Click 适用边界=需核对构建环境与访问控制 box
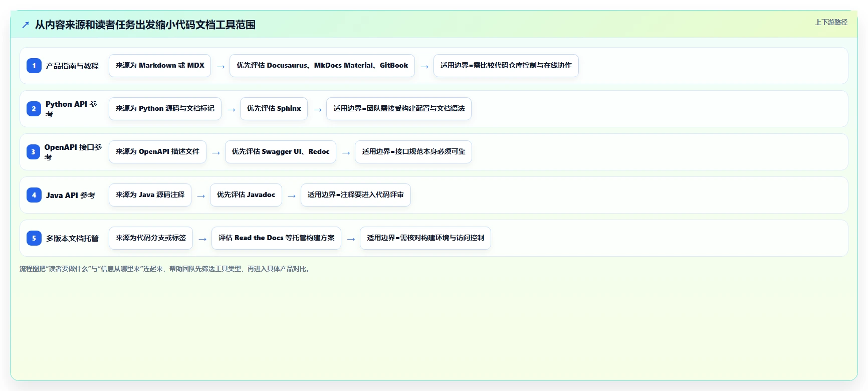The width and height of the screenshot is (868, 391). (x=425, y=238)
